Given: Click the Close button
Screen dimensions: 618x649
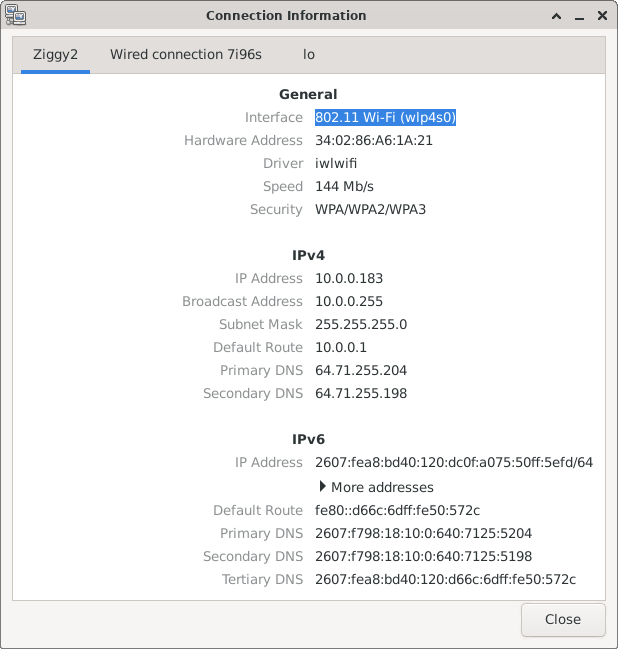Looking at the screenshot, I should tap(563, 619).
